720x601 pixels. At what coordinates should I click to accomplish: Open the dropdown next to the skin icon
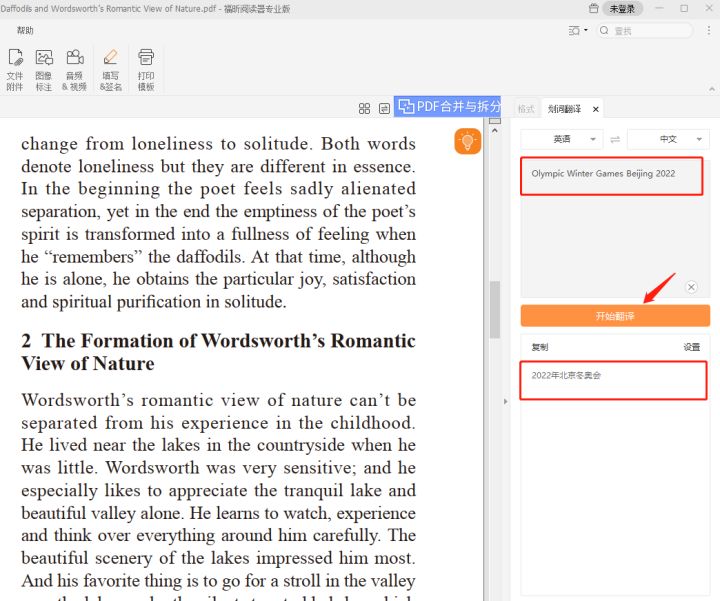[x=586, y=31]
